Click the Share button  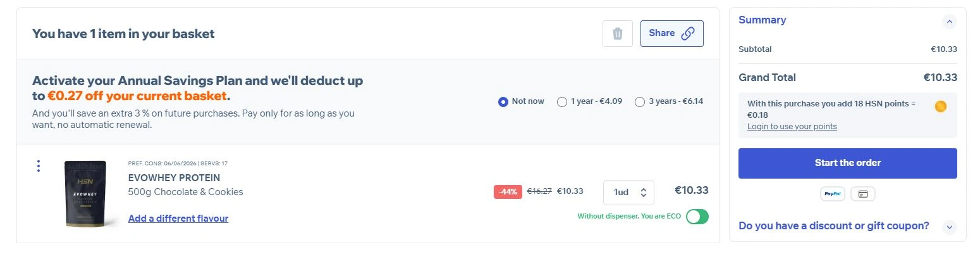point(671,34)
